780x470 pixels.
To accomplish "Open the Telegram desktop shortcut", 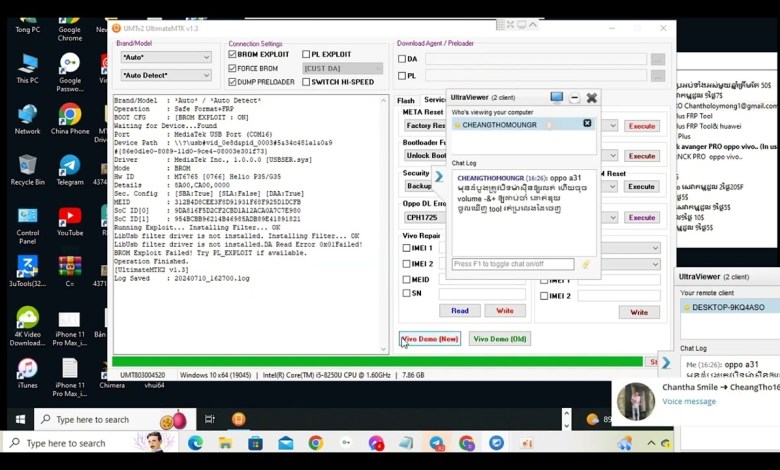I will pyautogui.click(x=69, y=167).
